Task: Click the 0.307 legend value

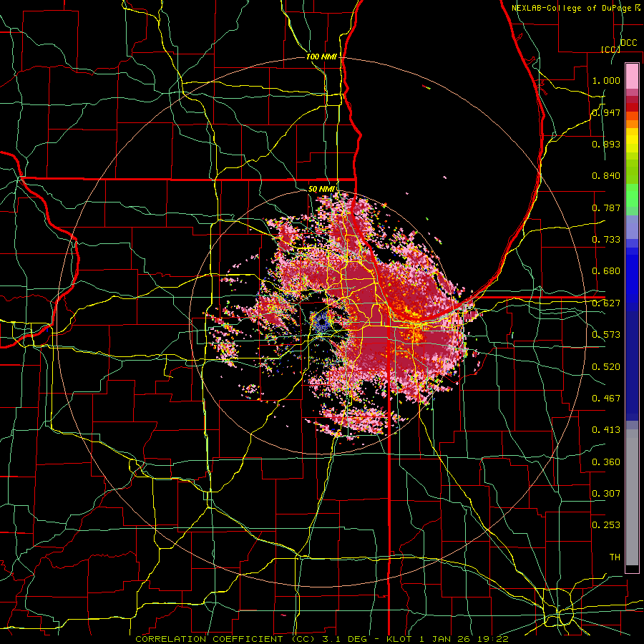Action: tap(606, 494)
